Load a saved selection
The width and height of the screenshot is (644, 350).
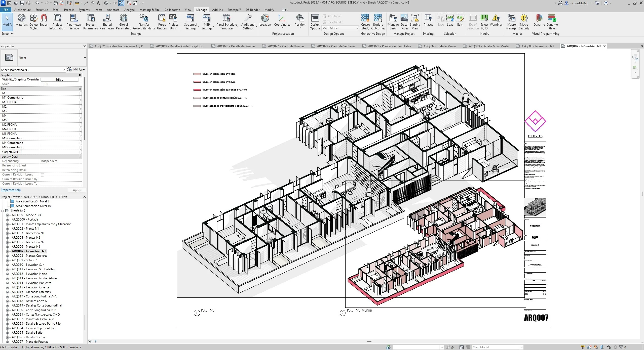pyautogui.click(x=450, y=20)
